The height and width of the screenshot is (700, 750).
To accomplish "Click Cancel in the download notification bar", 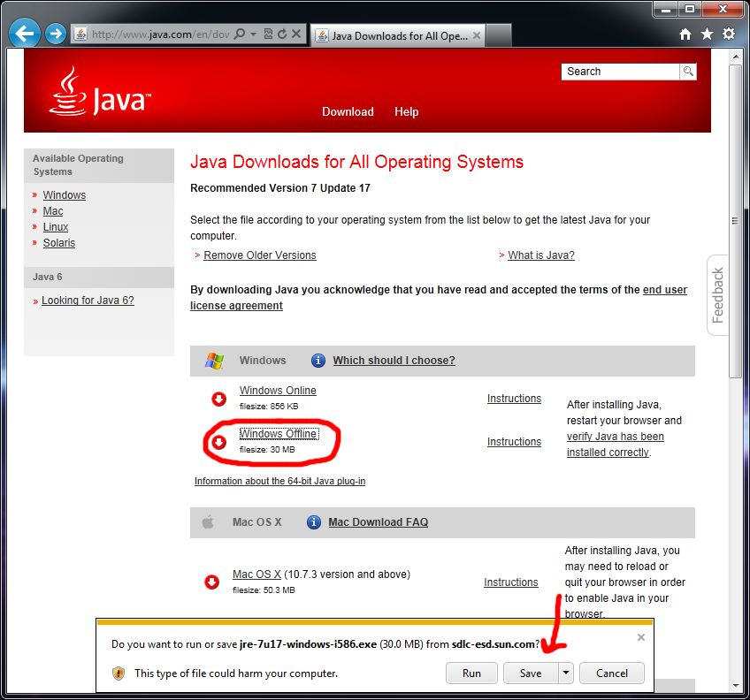I will tap(612, 673).
